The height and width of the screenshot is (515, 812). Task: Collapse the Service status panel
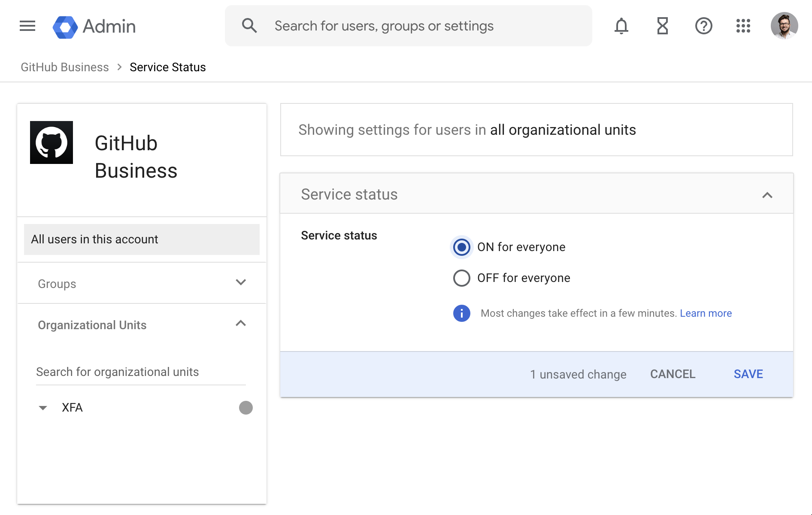click(767, 195)
